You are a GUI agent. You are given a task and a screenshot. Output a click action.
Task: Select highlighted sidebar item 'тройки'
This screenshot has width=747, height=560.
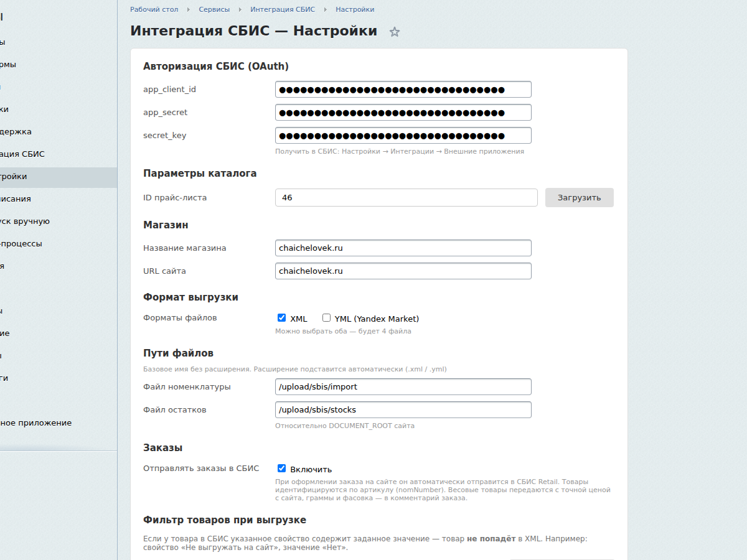59,177
